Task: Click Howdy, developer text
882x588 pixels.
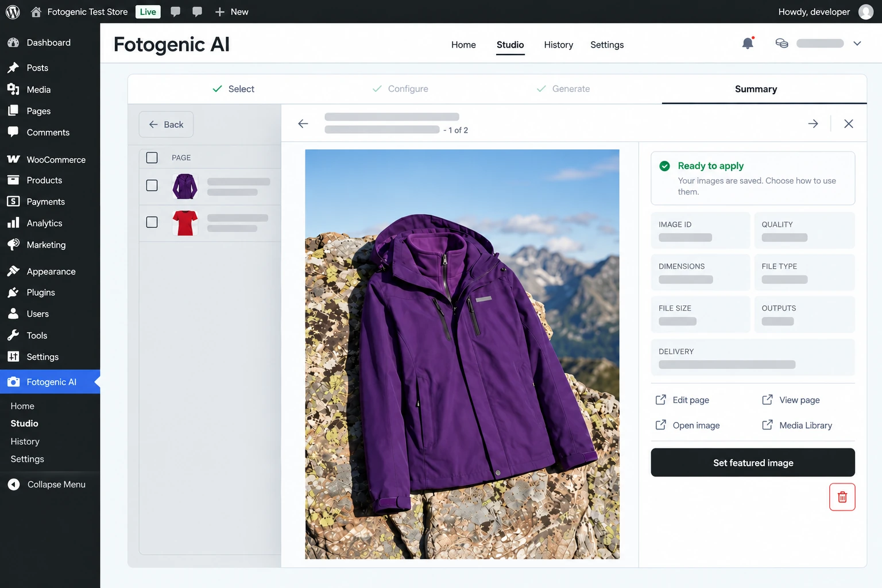Action: pyautogui.click(x=814, y=11)
